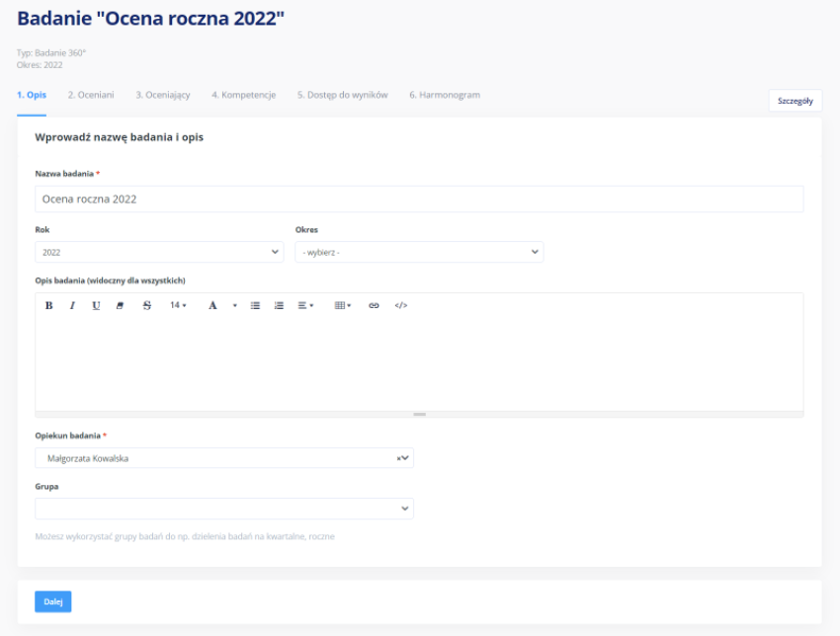
Task: Click the Szczegóły button
Action: 795,101
